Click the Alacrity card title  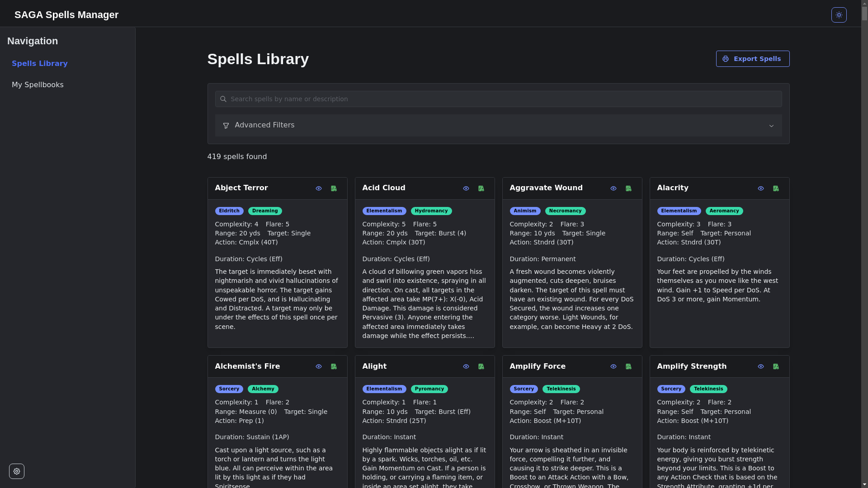(x=673, y=188)
